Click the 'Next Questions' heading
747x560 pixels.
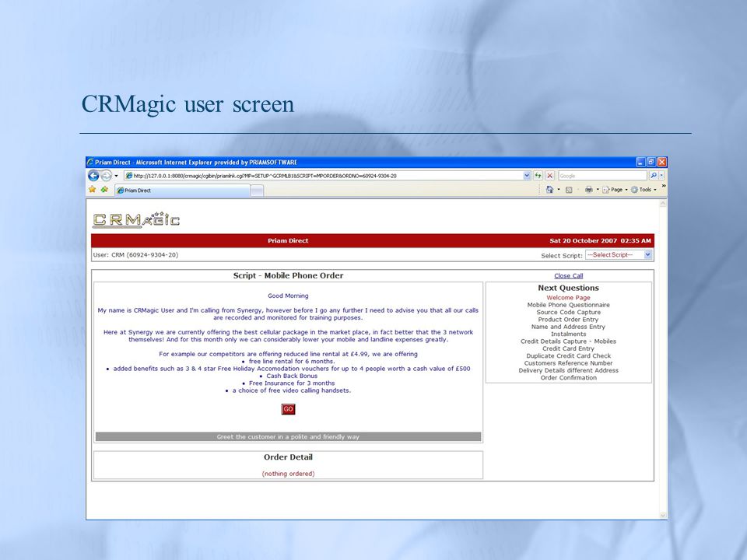click(568, 288)
